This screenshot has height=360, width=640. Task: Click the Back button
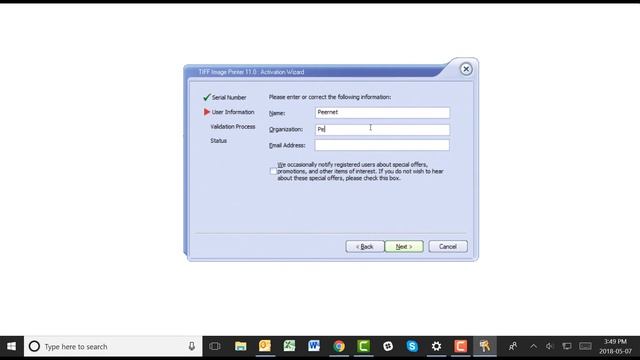[364, 247]
